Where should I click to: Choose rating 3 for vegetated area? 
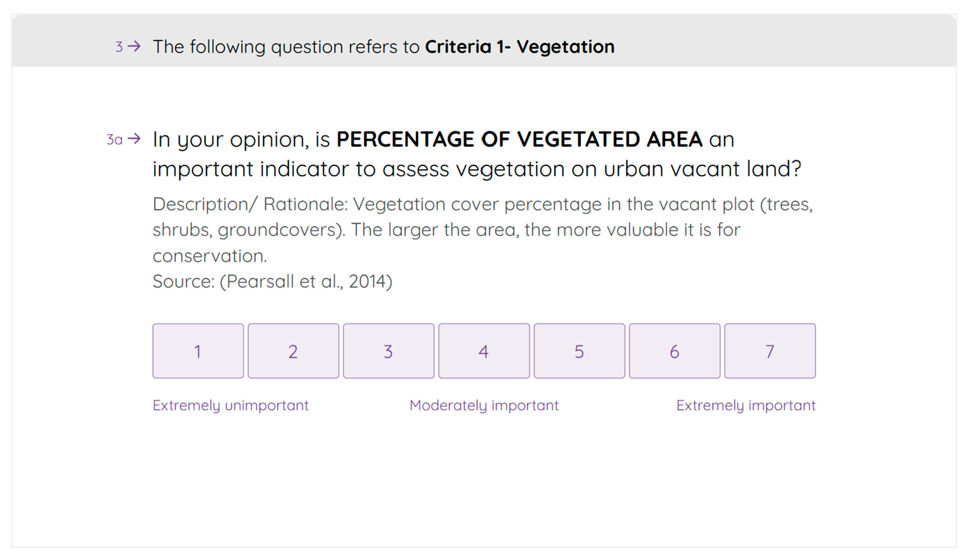[x=389, y=351]
